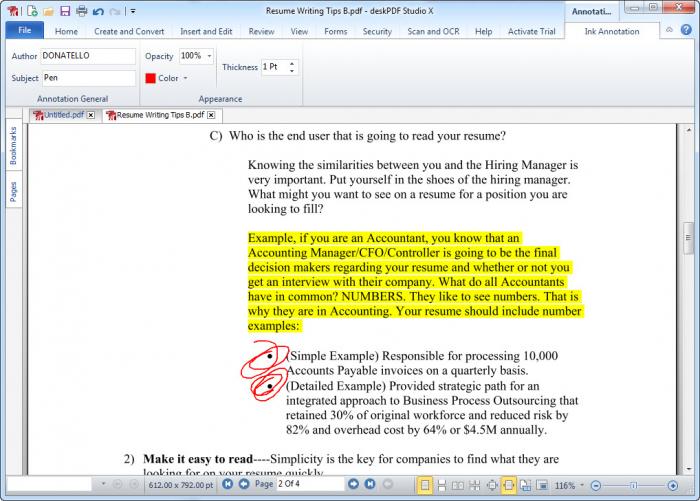Open the Bookmarks side panel
The height and width of the screenshot is (501, 700).
click(x=14, y=146)
